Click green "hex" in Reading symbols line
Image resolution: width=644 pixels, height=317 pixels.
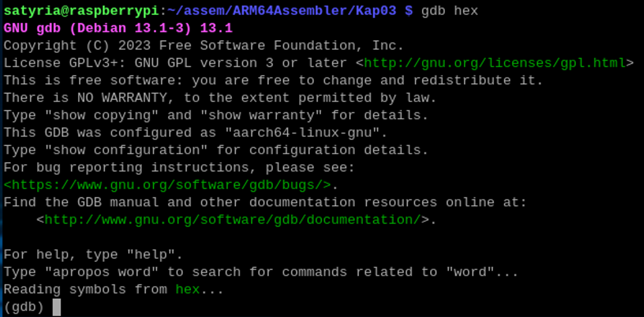pyautogui.click(x=187, y=289)
